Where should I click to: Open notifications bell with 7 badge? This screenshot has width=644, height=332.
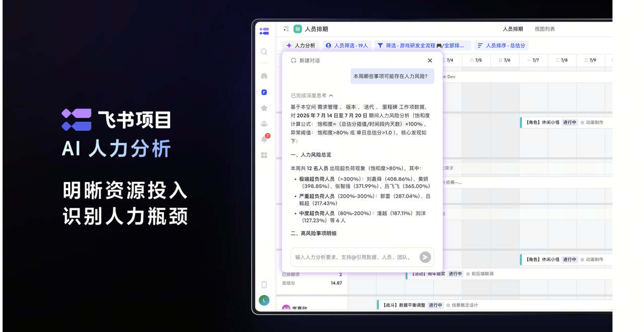[x=264, y=139]
